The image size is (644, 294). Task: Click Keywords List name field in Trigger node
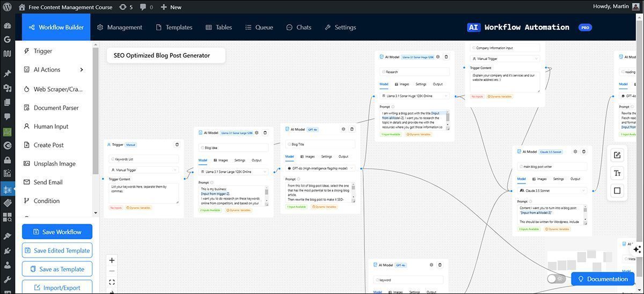coord(144,159)
